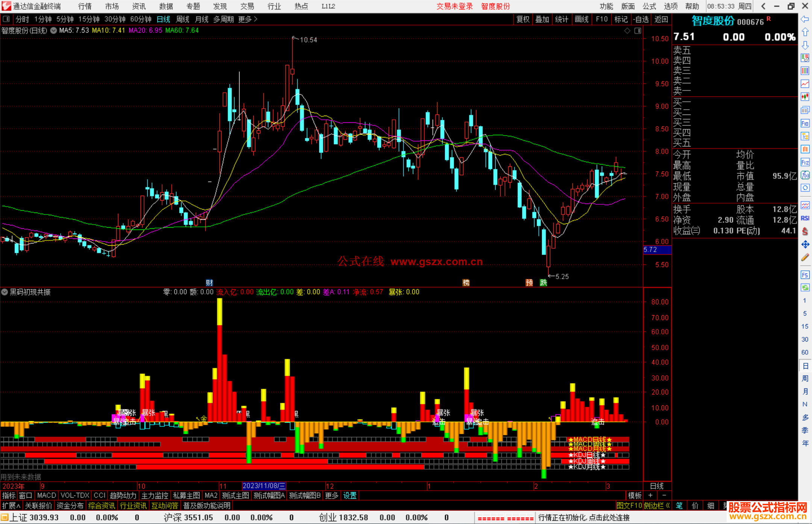The width and height of the screenshot is (812, 524).
Task: Switch period to 周 in right sidebar
Action: click(805, 378)
